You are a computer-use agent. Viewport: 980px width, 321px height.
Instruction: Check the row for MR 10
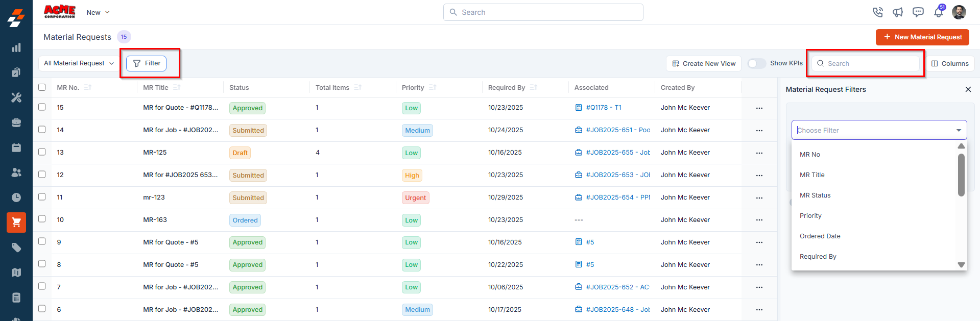[x=42, y=219]
